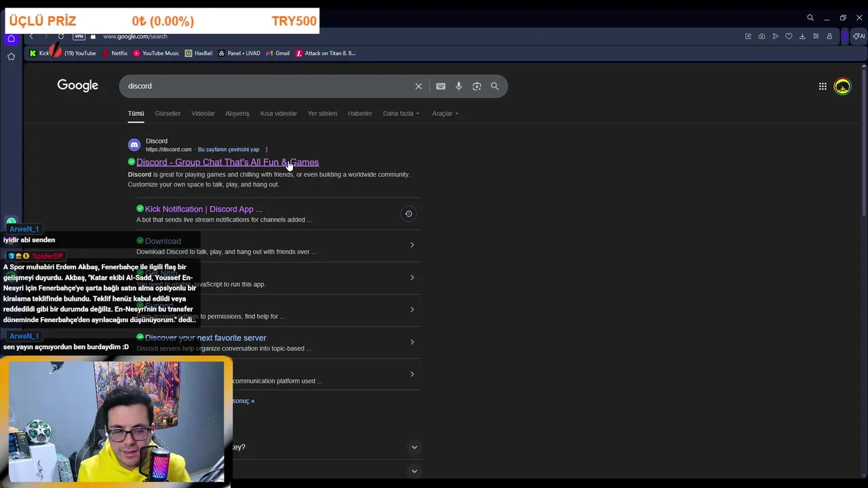Expand the question ending in 'key?'

tap(414, 447)
